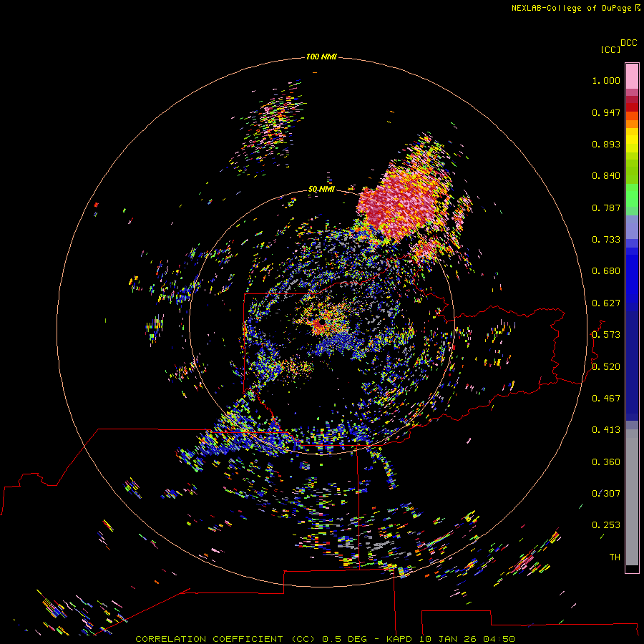Click the 0.253 legend value
Image resolution: width=644 pixels, height=644 pixels.
click(606, 525)
